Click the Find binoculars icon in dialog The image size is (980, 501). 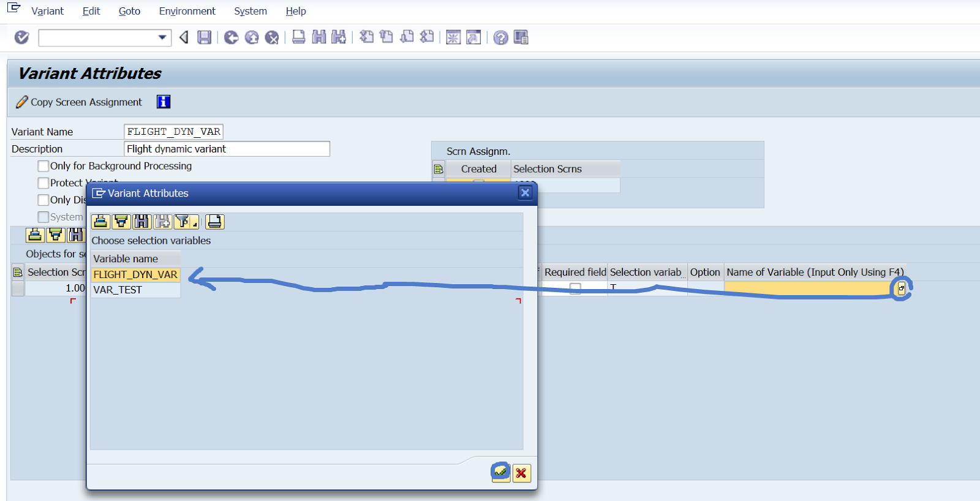(x=141, y=222)
